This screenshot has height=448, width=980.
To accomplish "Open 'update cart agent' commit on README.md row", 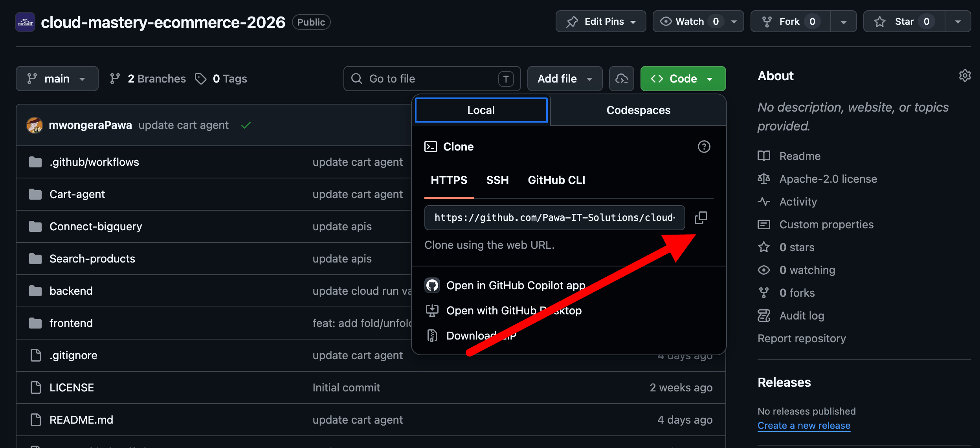I will pyautogui.click(x=358, y=420).
